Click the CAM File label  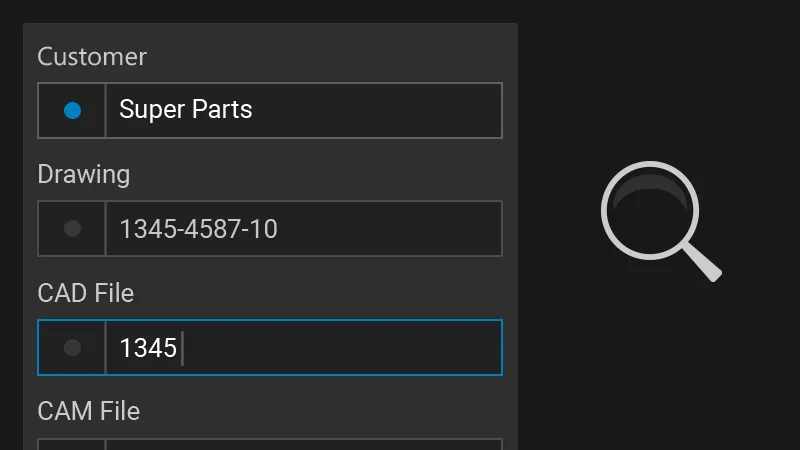pyautogui.click(x=88, y=411)
